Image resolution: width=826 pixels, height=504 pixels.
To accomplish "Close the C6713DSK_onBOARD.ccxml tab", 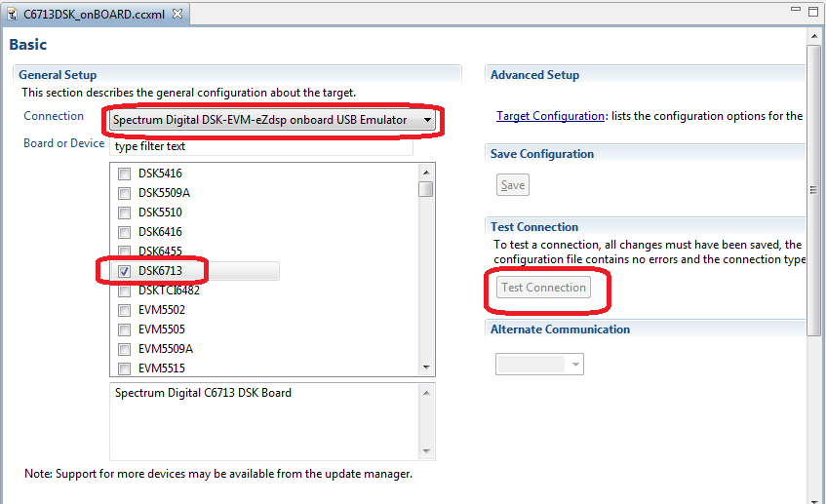I will click(x=177, y=14).
